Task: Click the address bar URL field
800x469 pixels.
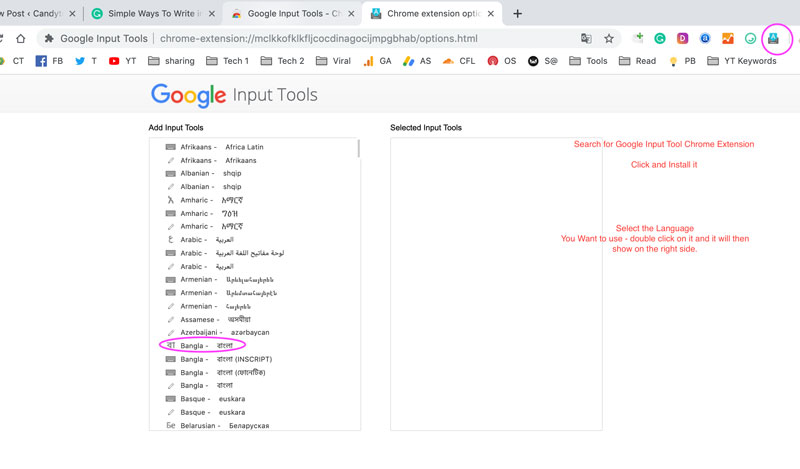Action: point(318,38)
